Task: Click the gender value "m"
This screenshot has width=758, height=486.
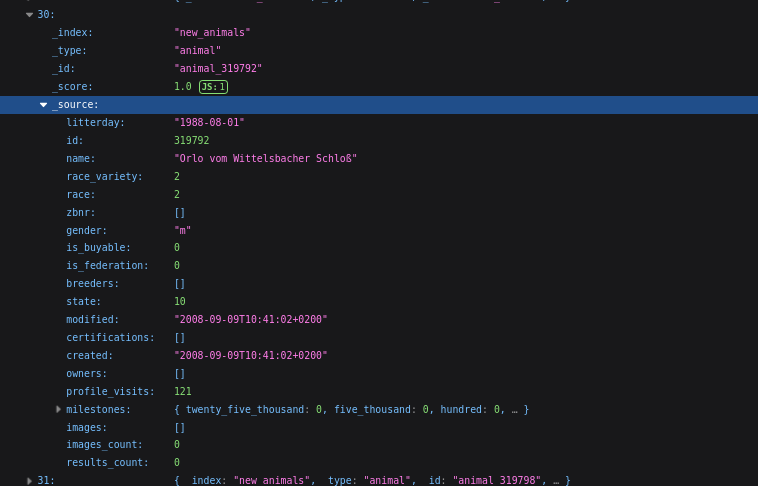Action: click(182, 230)
